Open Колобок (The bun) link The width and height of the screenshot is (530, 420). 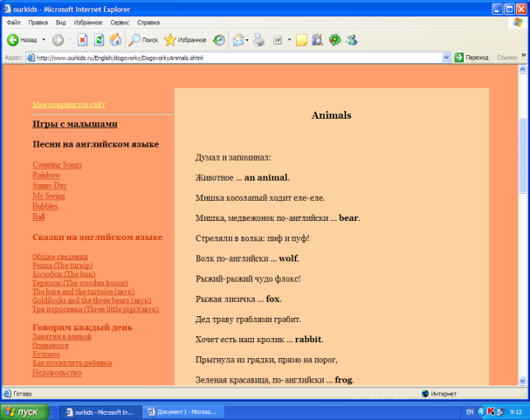(64, 274)
